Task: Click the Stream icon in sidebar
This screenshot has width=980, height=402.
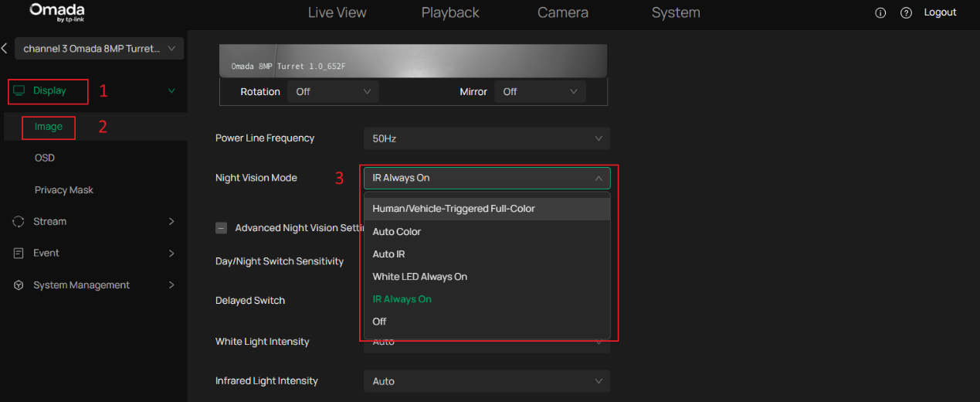Action: click(x=19, y=222)
